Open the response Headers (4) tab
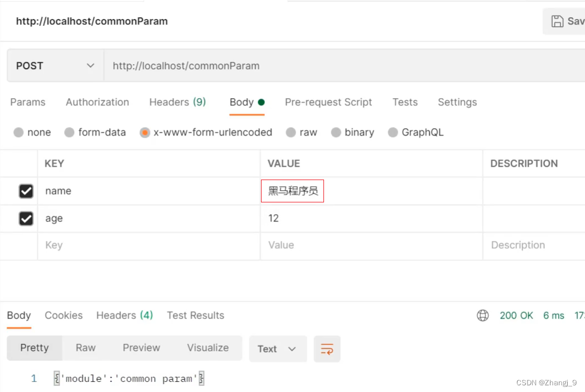 pyautogui.click(x=124, y=316)
